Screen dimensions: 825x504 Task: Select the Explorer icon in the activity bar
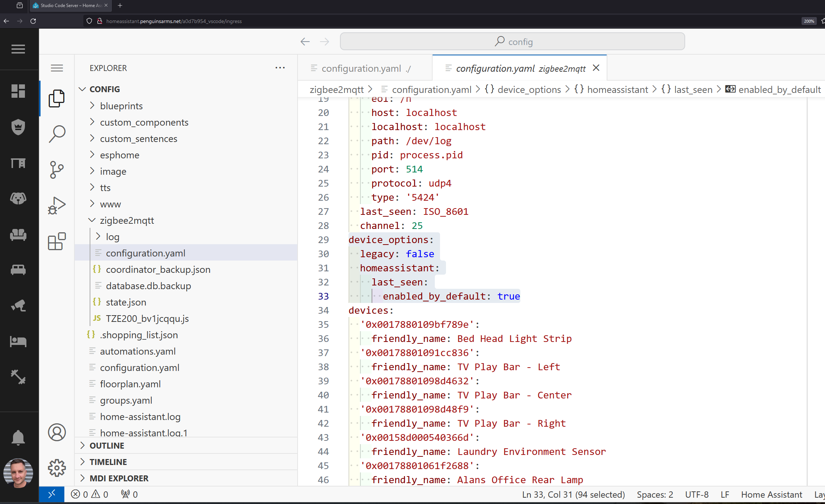tap(57, 98)
